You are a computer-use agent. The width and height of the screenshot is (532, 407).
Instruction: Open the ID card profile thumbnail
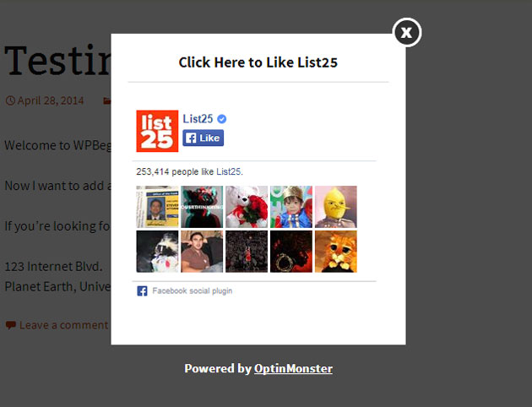click(157, 207)
